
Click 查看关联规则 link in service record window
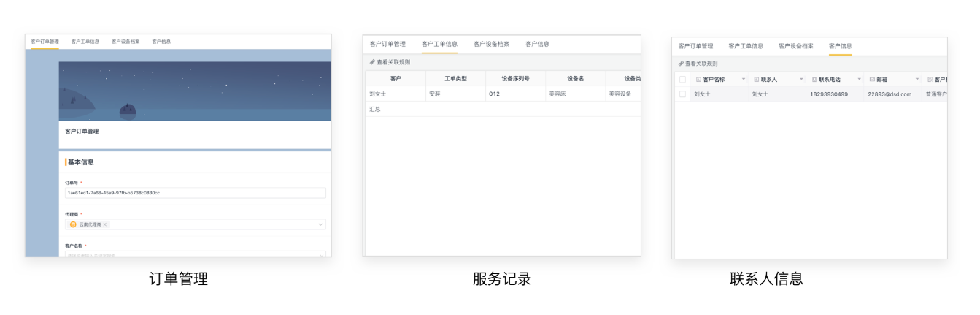393,62
